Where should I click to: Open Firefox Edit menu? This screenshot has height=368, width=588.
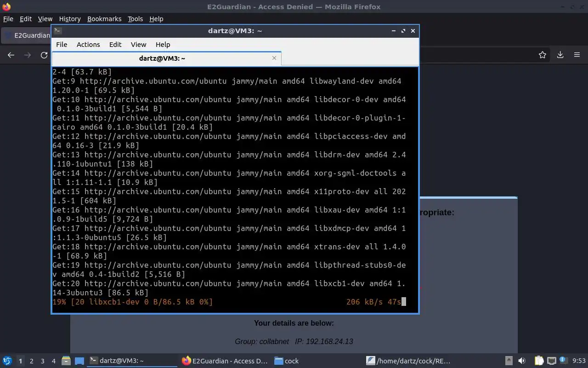[26, 19]
